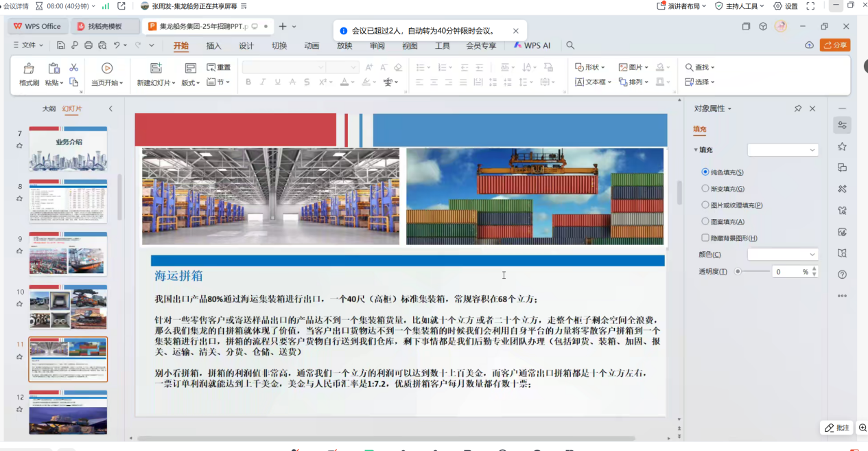Check Hide background graphics (隐藏背景图形)
Viewport: 868px width, 451px height.
click(705, 238)
